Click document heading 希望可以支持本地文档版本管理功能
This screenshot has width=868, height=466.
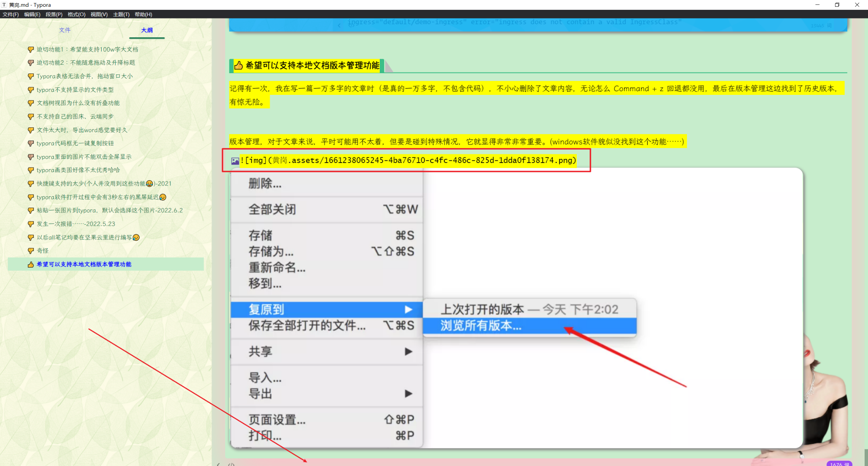click(x=312, y=65)
